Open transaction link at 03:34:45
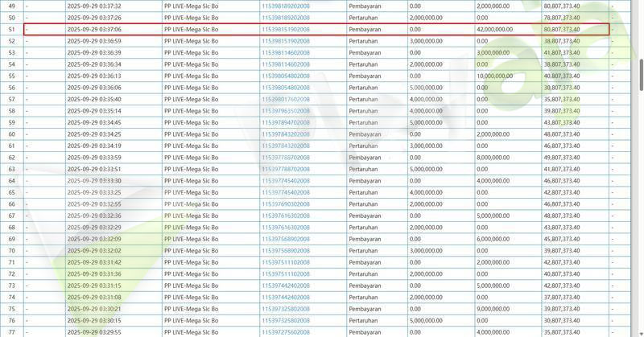This screenshot has width=644, height=337. [286, 122]
